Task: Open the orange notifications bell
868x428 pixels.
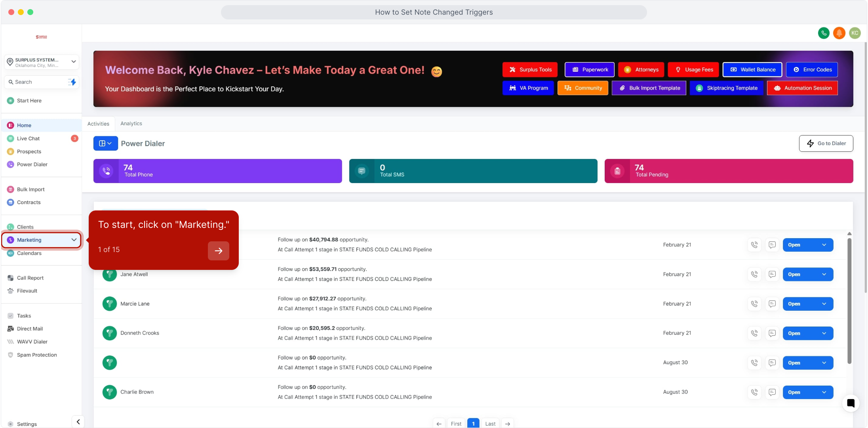Action: click(x=839, y=33)
